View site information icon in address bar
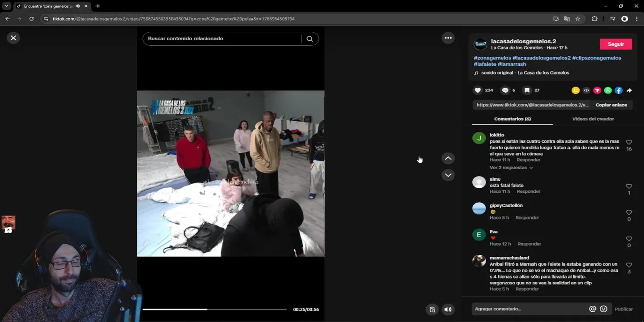The height and width of the screenshot is (322, 644). [x=46, y=19]
